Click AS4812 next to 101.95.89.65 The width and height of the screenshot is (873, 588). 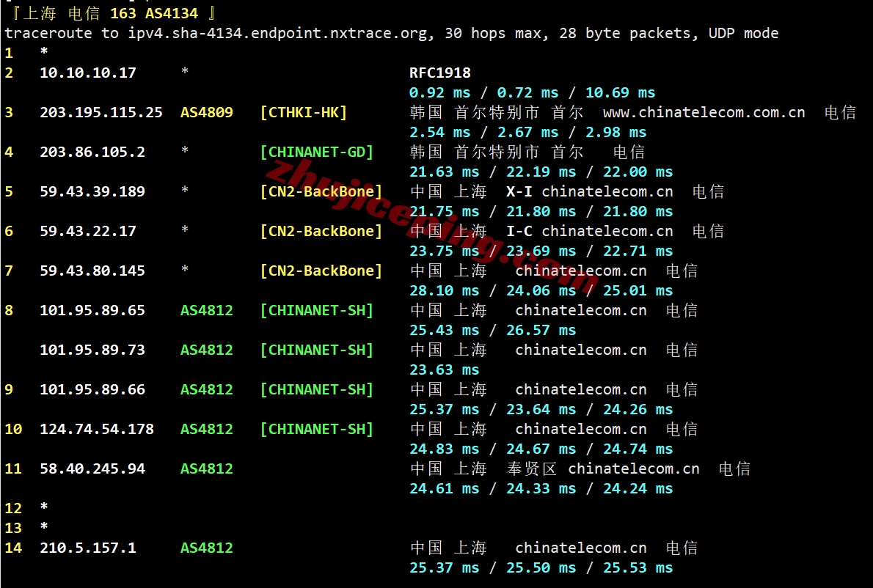[207, 310]
